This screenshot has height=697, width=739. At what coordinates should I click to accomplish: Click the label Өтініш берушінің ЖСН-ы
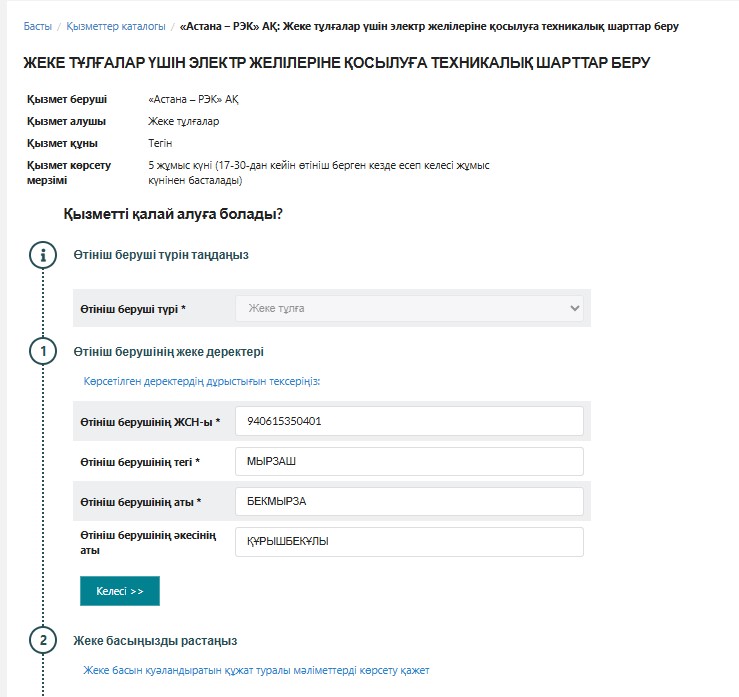point(150,422)
